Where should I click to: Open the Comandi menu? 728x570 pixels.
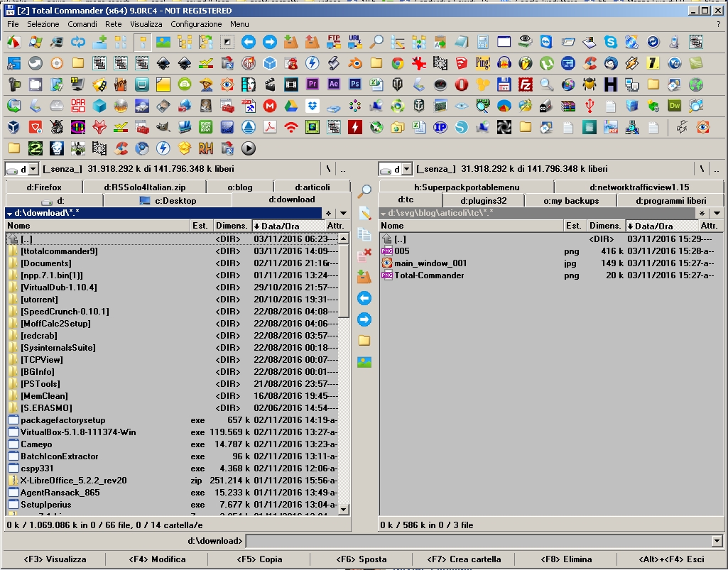coord(82,24)
